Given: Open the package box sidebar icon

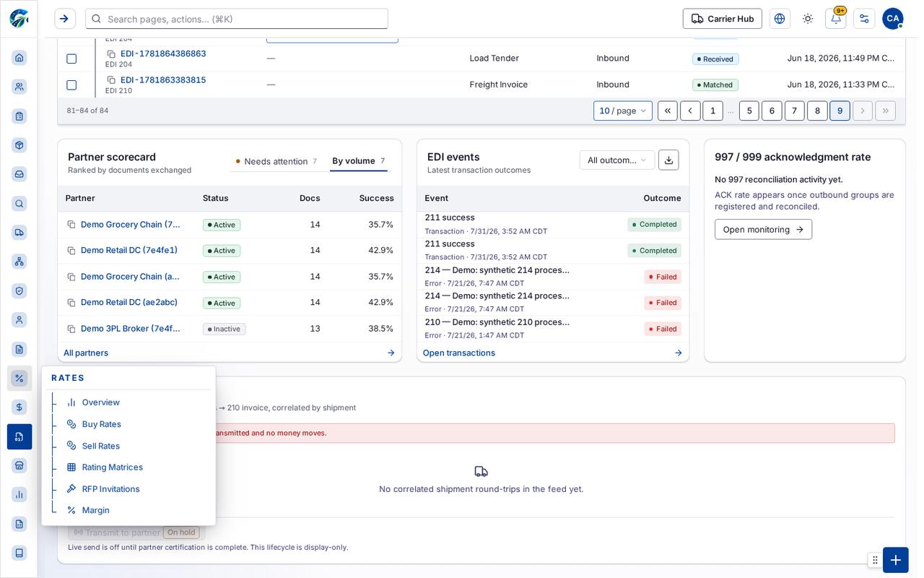Looking at the screenshot, I should point(19,145).
